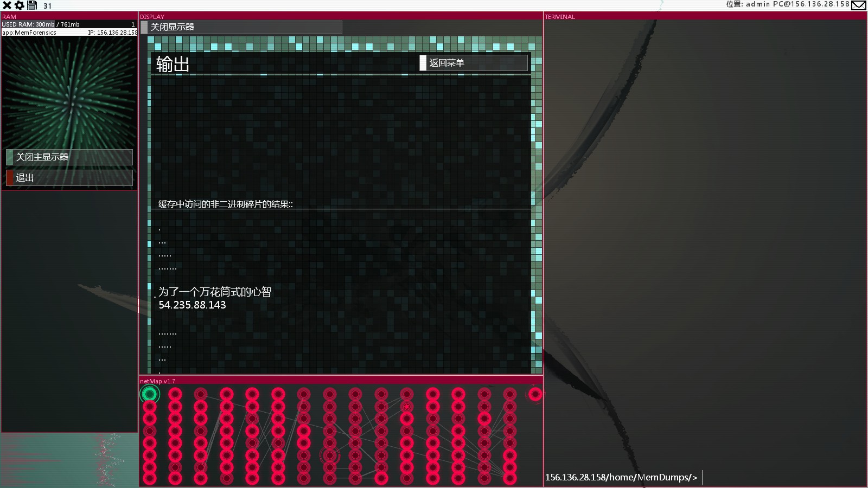The image size is (868, 488).
Task: Click the location label admin PC@156.136.28.158
Action: 788,4
